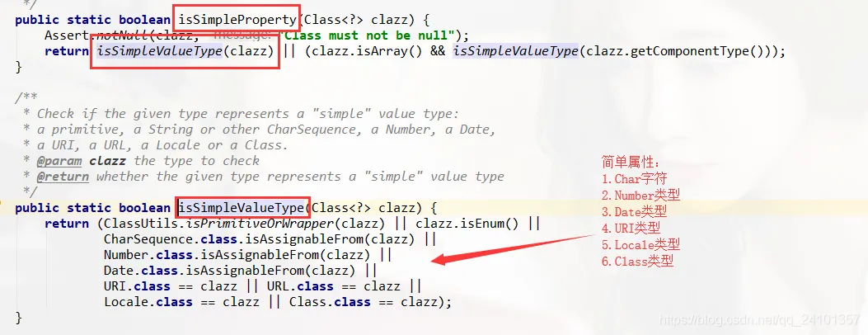Click the isSimpleProperty method name
This screenshot has width=868, height=335.
click(237, 20)
